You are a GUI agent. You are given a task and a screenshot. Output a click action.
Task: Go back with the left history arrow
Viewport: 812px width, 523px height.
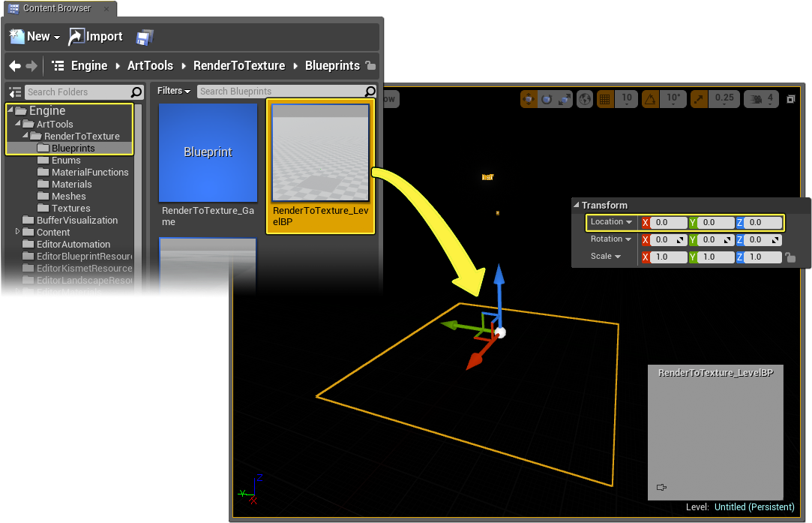pyautogui.click(x=15, y=66)
